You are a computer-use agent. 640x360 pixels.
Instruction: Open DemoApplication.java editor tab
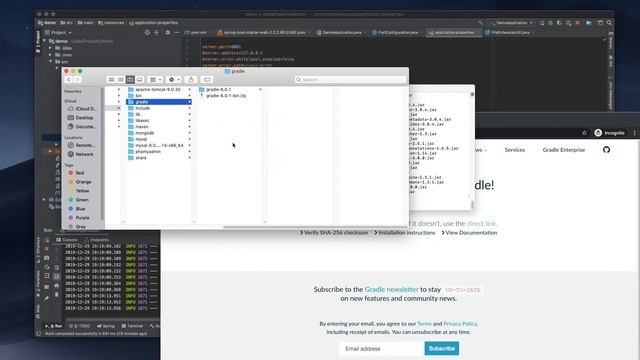(x=339, y=32)
